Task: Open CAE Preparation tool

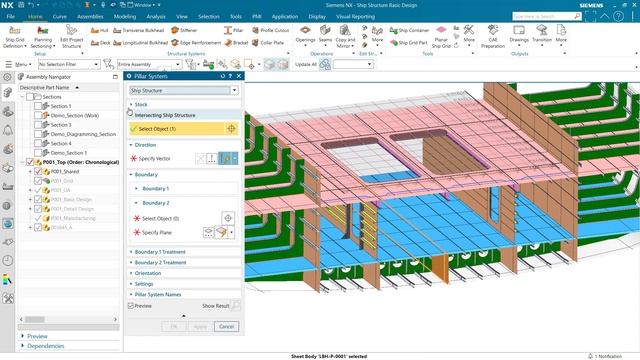Action: tap(493, 37)
